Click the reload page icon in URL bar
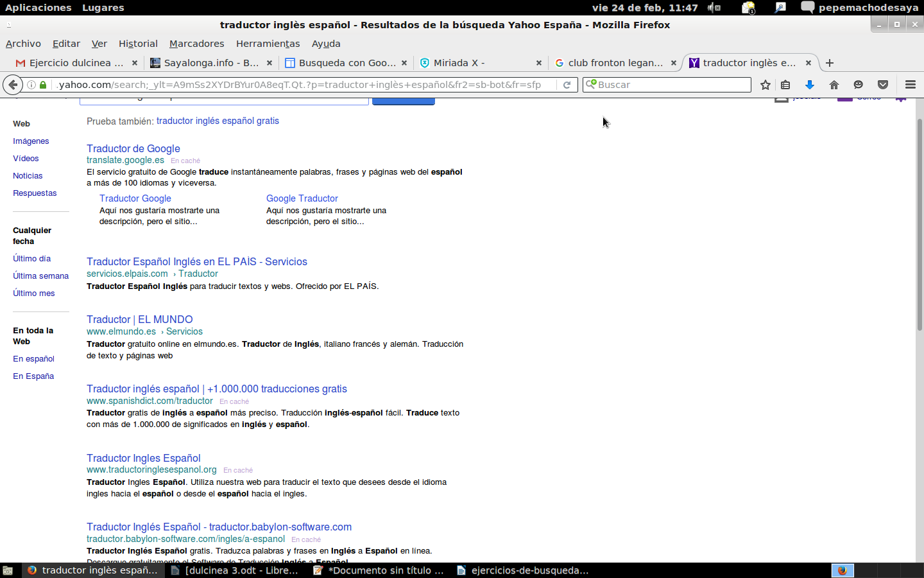924x578 pixels. pyautogui.click(x=567, y=85)
